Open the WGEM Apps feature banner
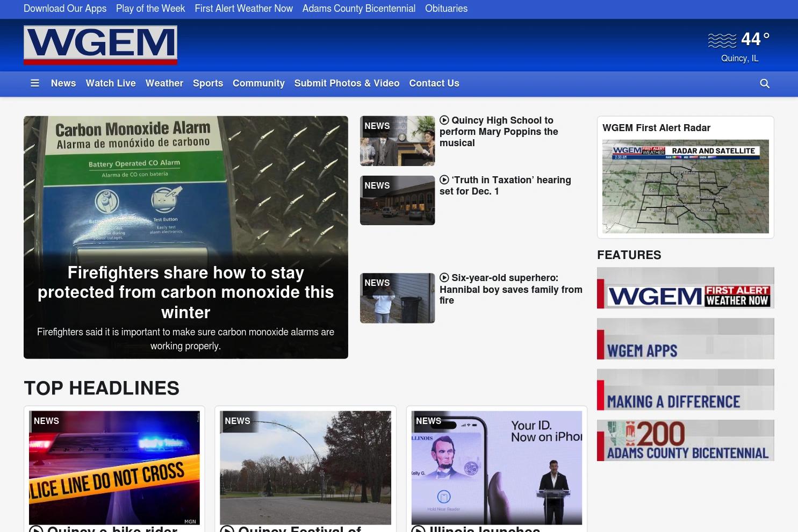 coord(686,339)
